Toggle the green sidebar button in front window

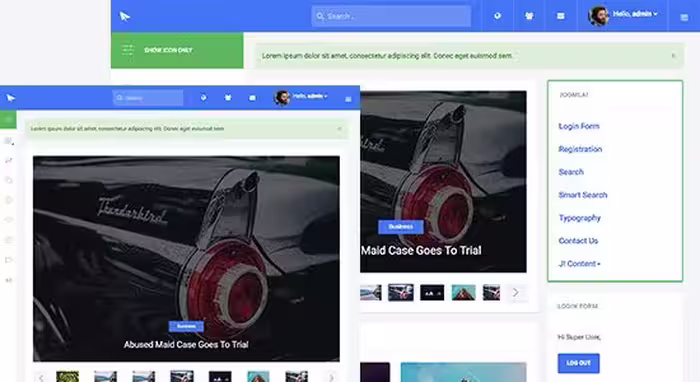click(x=8, y=120)
